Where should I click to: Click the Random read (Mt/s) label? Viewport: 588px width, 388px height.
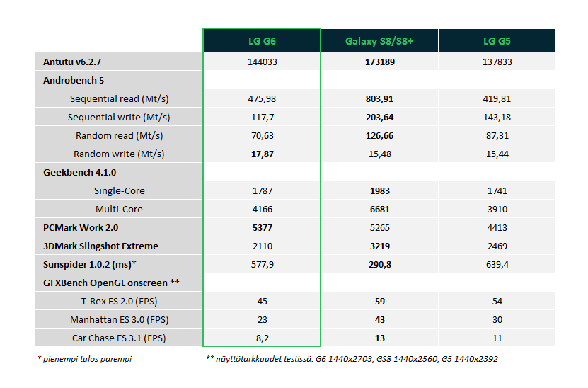120,135
